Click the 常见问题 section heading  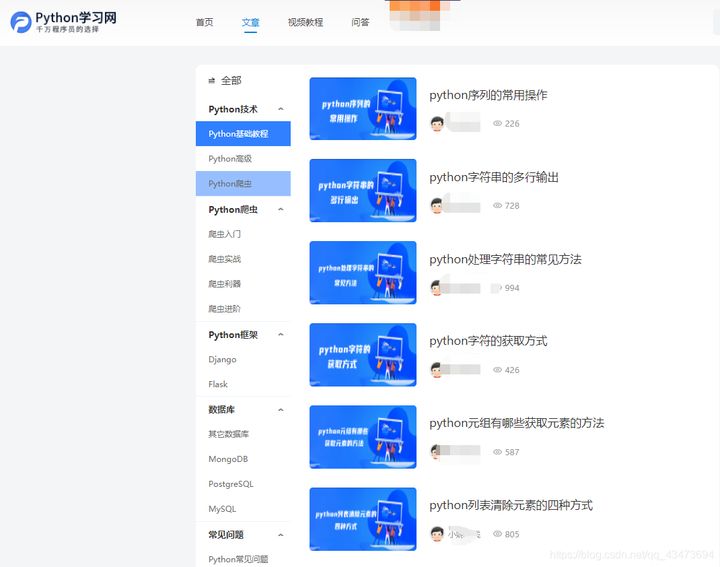226,535
